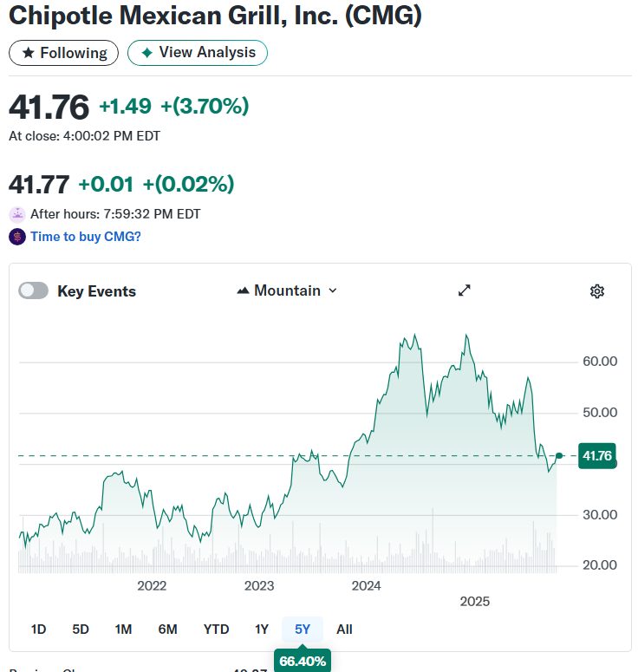
Task: Select the 1D time range
Action: 38,630
